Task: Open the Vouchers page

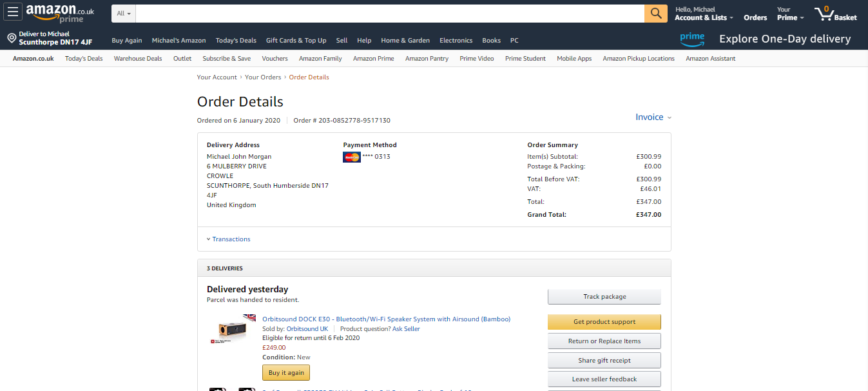Action: [275, 59]
